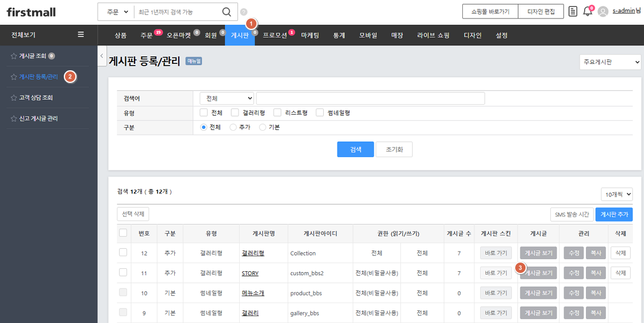644x323 pixels.
Task: Open the 고객 상담 조회 sidebar menu
Action: (x=36, y=98)
